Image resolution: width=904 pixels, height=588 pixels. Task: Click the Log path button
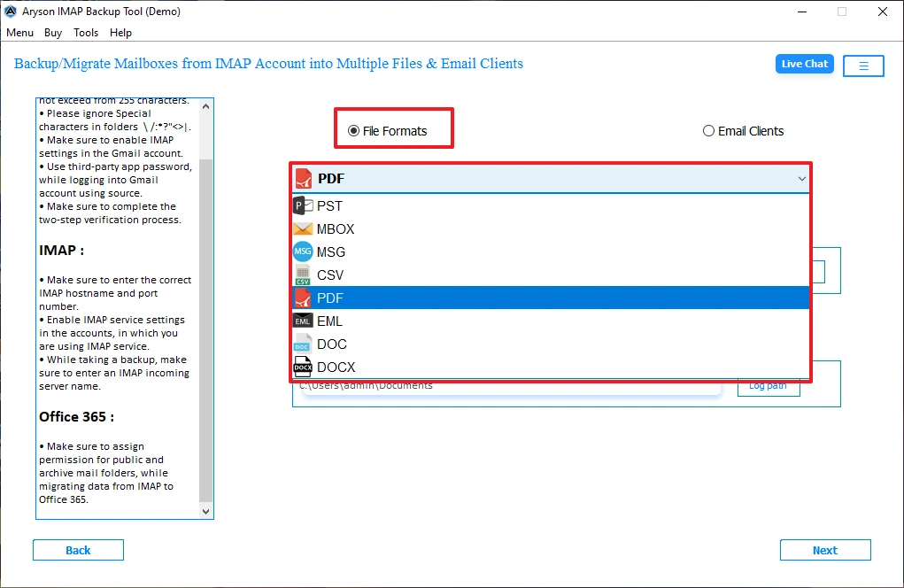point(768,385)
